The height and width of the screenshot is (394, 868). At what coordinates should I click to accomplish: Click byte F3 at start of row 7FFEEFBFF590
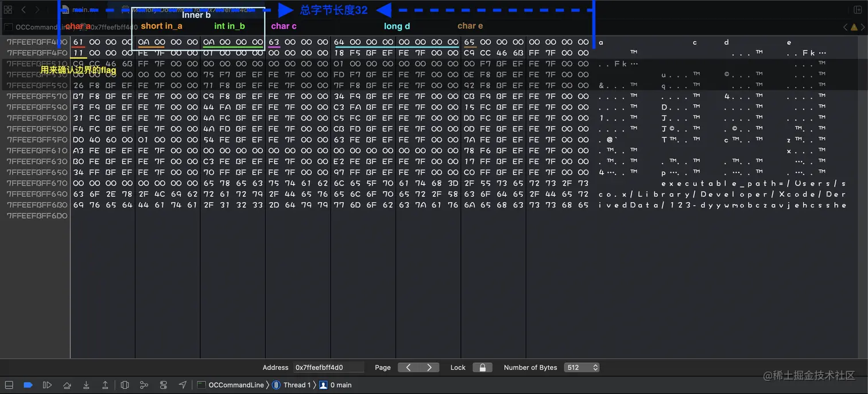[x=79, y=107]
